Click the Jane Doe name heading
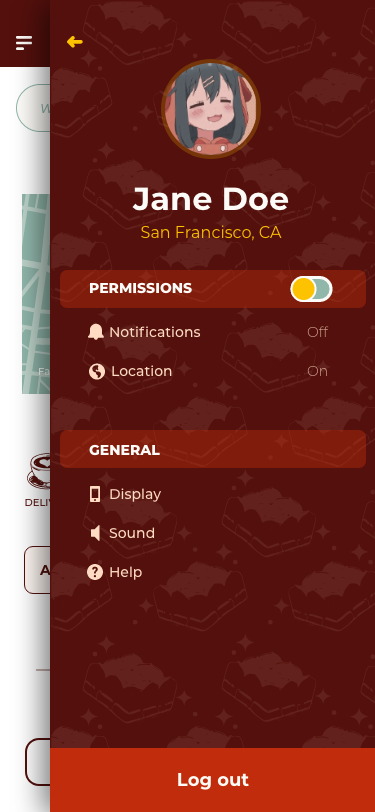 pyautogui.click(x=210, y=199)
